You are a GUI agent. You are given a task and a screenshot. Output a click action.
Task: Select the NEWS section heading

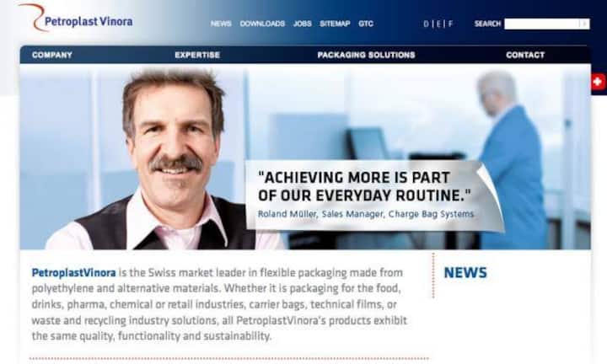coord(465,272)
